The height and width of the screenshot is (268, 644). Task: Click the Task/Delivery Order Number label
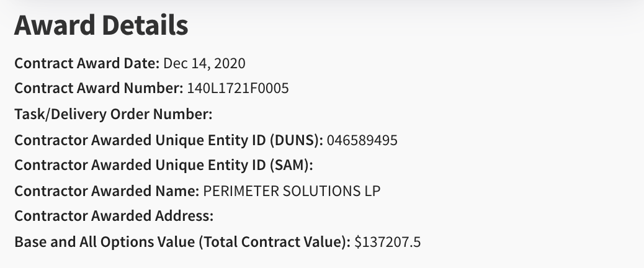click(x=114, y=114)
